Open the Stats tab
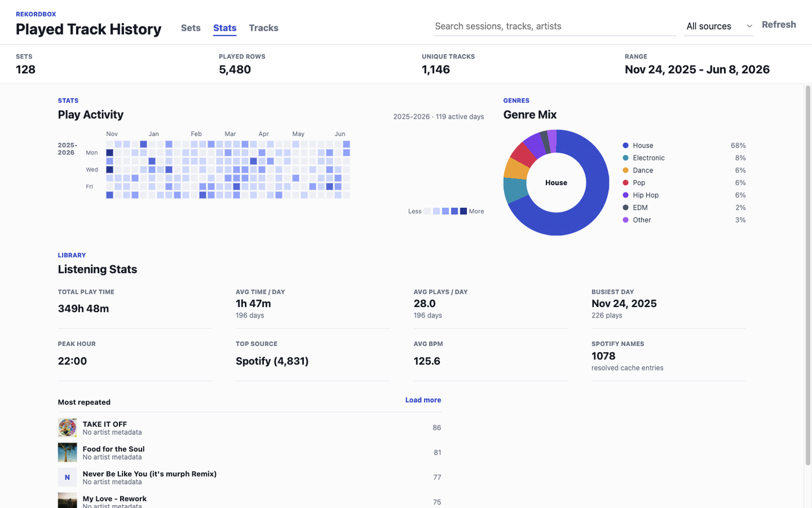Viewport: 812px width, 508px height. click(224, 28)
